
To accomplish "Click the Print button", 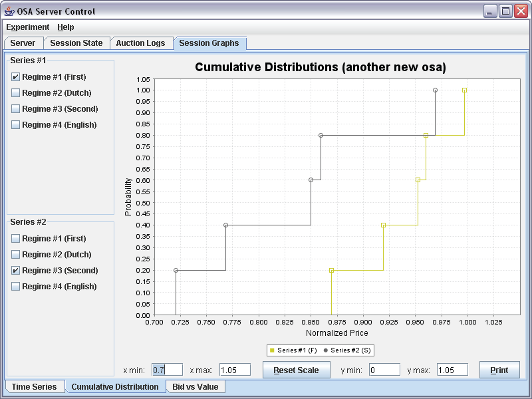I will click(x=499, y=370).
